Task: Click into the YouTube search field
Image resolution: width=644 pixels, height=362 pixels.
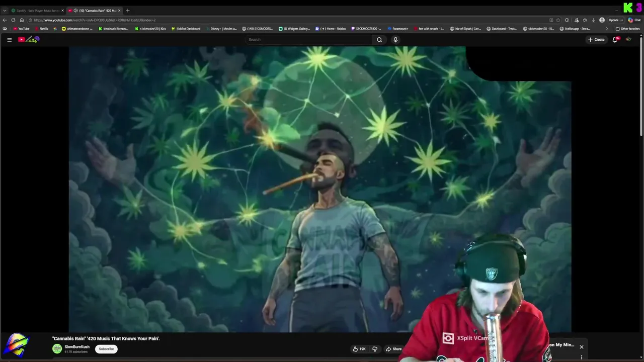Action: 309,40
